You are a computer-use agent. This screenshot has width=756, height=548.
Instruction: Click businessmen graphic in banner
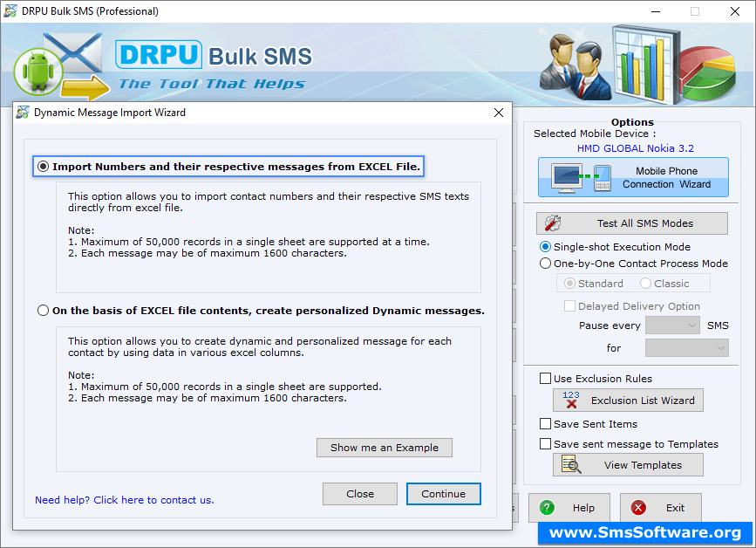click(576, 65)
